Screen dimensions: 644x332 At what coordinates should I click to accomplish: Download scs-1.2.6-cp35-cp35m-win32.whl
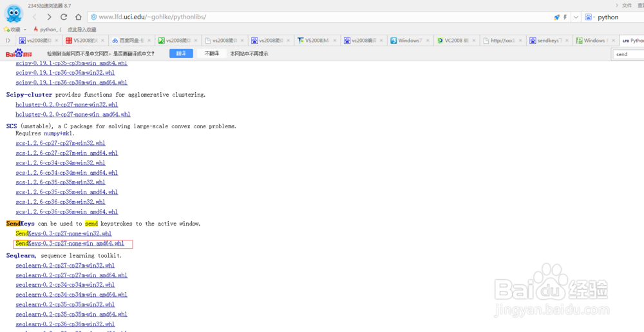click(x=61, y=182)
